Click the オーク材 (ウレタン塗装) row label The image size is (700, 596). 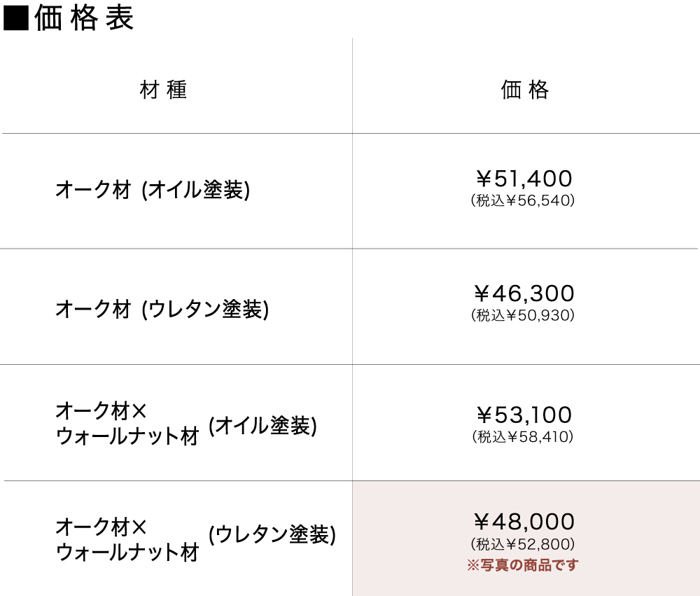[162, 309]
